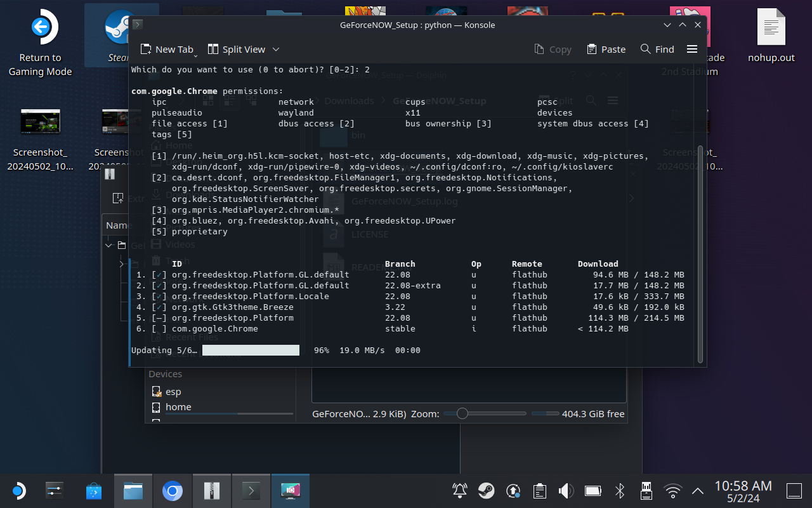
Task: Select the nohup.out file on desktop
Action: click(x=771, y=37)
